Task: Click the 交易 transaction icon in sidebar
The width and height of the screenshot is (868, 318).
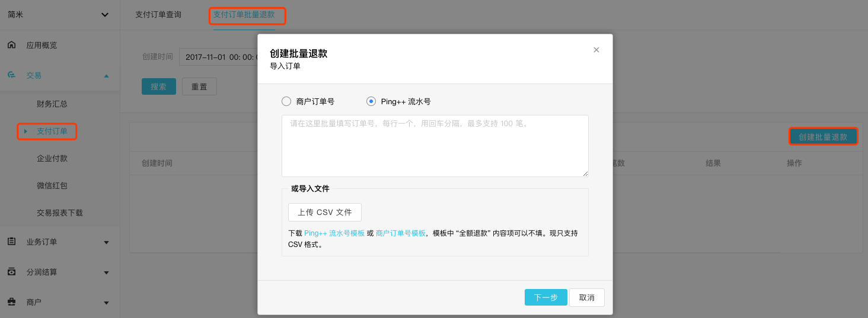Action: tap(11, 75)
